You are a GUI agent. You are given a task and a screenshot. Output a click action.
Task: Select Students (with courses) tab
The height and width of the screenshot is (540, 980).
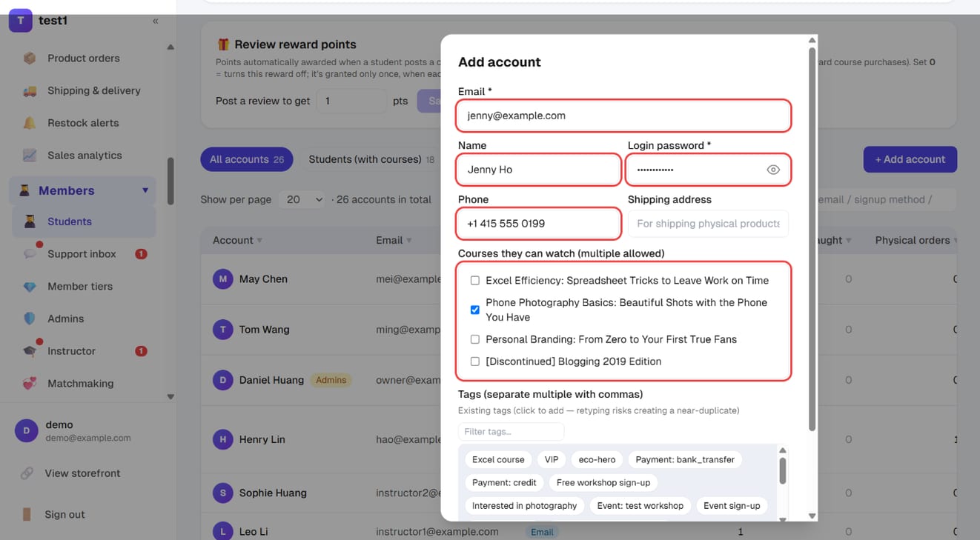click(371, 159)
